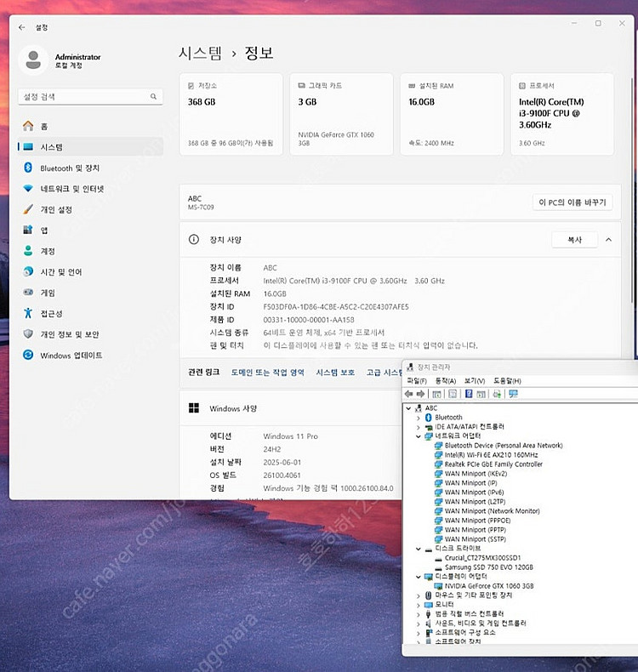Screen dimensions: 638x672
Task: Open 보기(V) menu in Device Manager
Action: [x=475, y=380]
